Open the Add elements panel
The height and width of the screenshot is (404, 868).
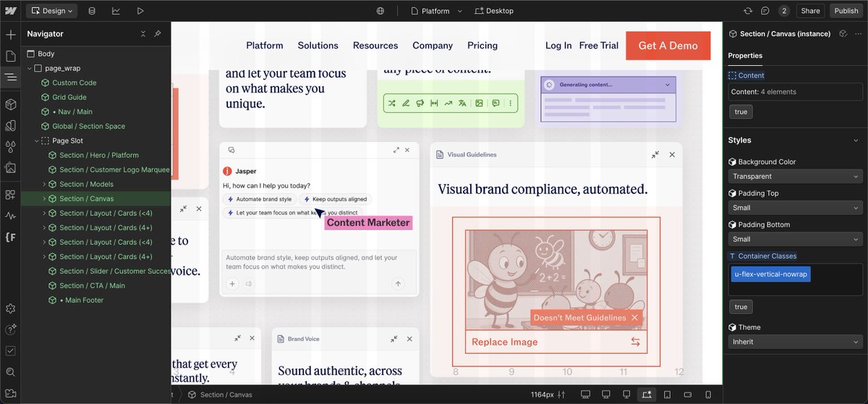click(x=10, y=35)
